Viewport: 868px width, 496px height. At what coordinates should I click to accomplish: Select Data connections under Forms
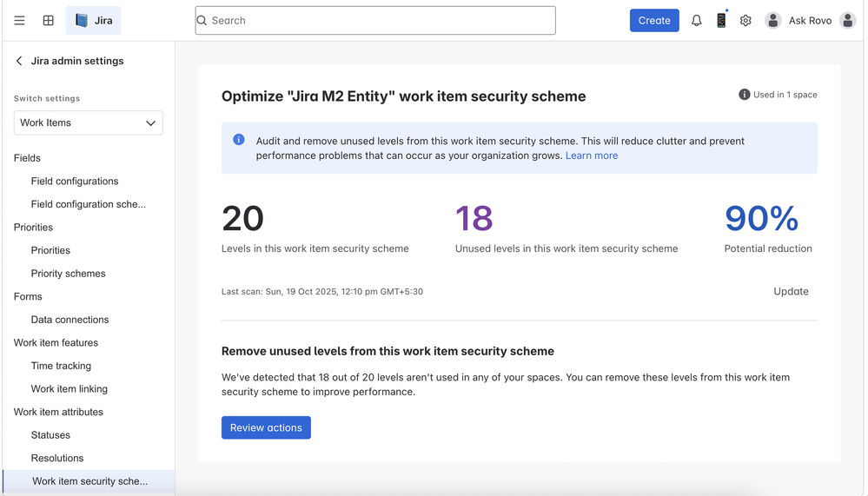pyautogui.click(x=70, y=320)
